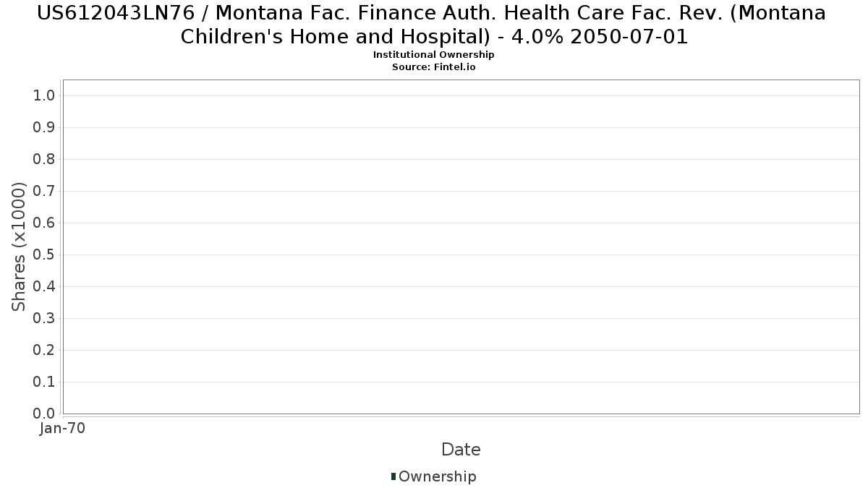Click the Source: Fintel.io text
Viewport: 868px width, 488px height.
pos(434,67)
